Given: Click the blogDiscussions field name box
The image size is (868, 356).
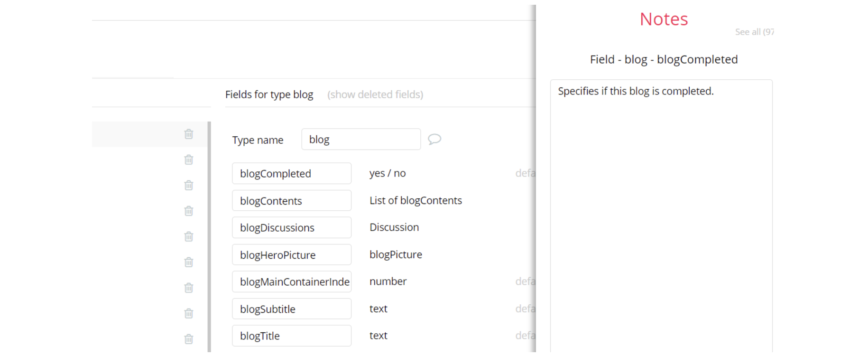Looking at the screenshot, I should point(291,228).
